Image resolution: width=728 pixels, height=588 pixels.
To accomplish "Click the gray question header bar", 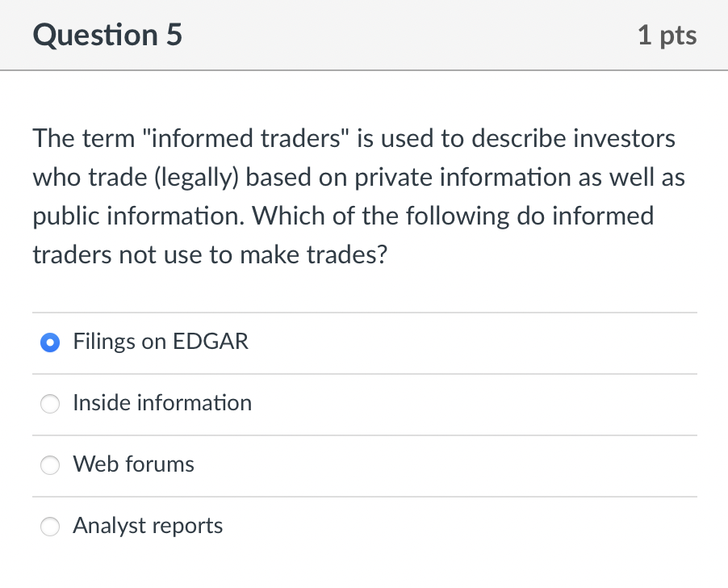I will (363, 35).
